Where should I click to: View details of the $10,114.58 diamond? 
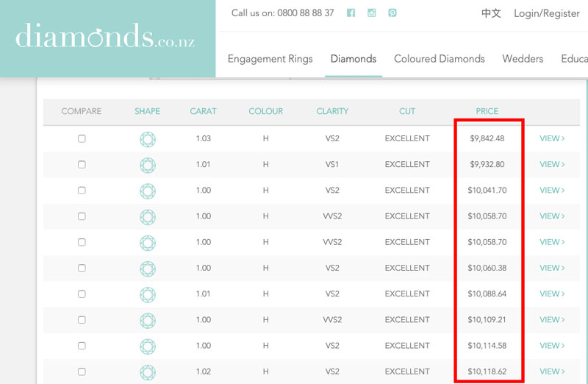click(x=552, y=346)
